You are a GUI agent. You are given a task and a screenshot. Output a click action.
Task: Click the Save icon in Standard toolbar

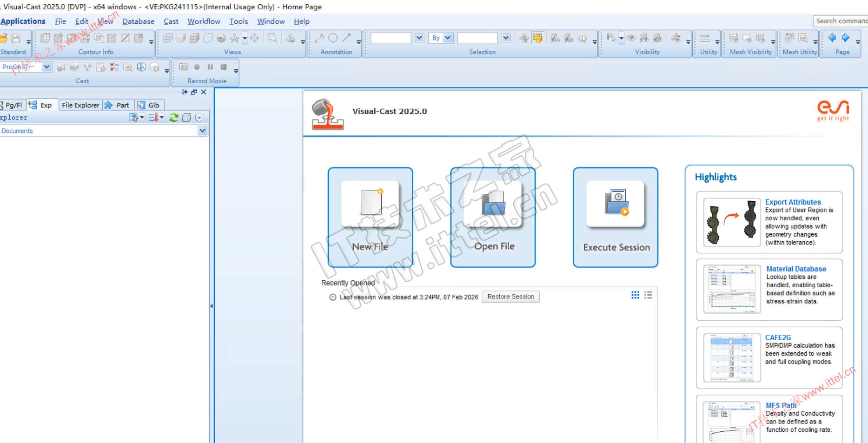coord(16,38)
